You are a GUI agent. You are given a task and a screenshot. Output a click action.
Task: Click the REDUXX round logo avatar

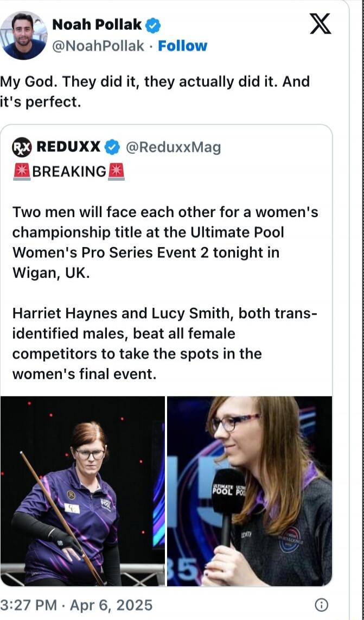[22, 148]
